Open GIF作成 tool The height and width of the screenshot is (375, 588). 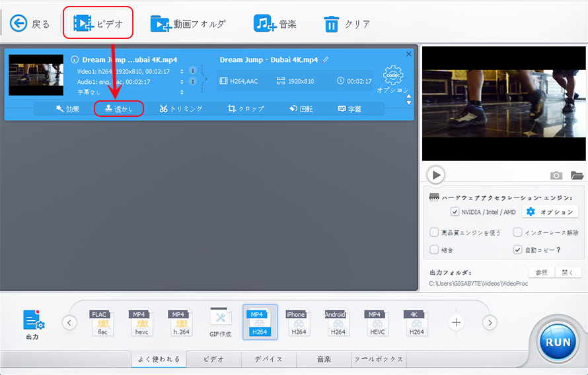[x=220, y=323]
